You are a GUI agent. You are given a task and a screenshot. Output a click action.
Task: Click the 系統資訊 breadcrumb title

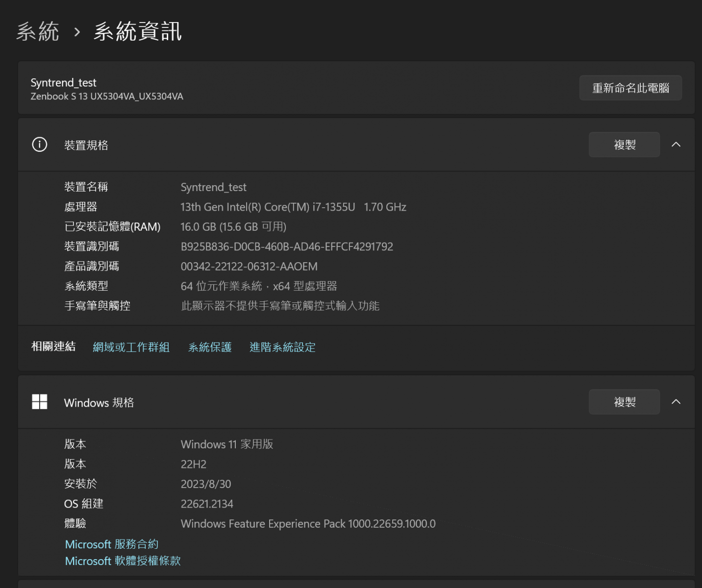pyautogui.click(x=138, y=32)
